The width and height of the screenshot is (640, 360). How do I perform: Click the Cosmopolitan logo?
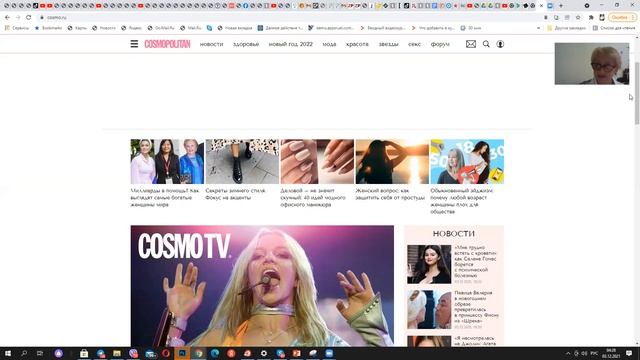coord(167,44)
